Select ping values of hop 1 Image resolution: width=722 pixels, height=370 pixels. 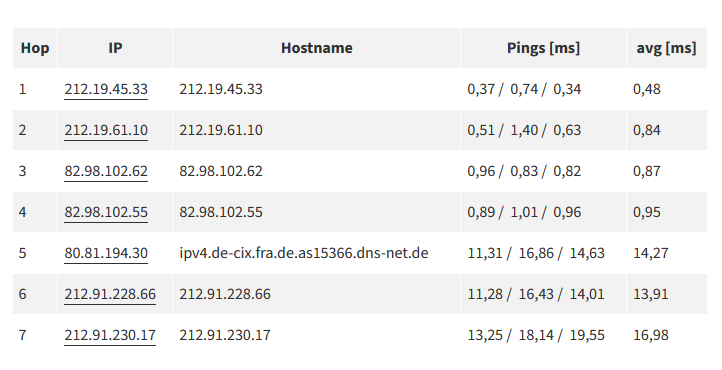[524, 89]
